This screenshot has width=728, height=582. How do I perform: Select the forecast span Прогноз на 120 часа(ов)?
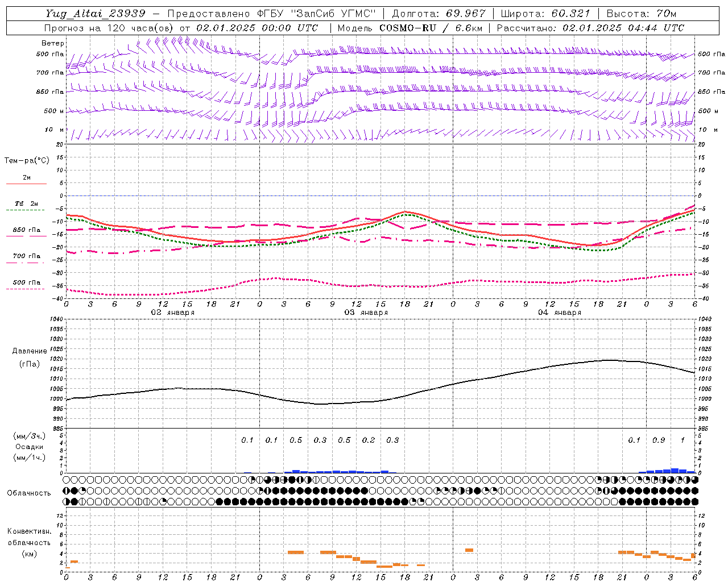[x=110, y=28]
